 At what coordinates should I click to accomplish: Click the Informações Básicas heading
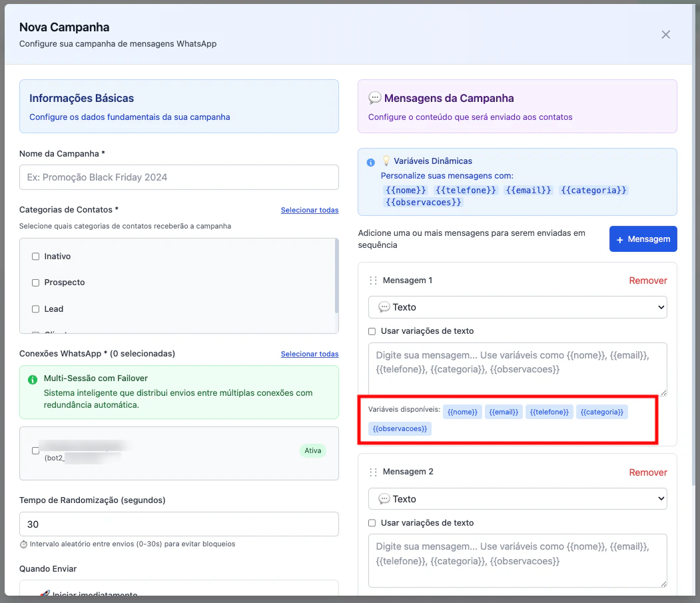(x=82, y=98)
